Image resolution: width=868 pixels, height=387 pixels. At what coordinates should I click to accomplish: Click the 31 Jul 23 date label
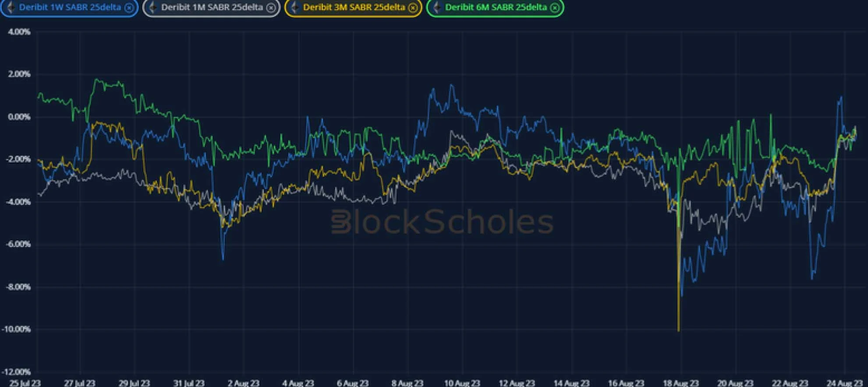[189, 383]
